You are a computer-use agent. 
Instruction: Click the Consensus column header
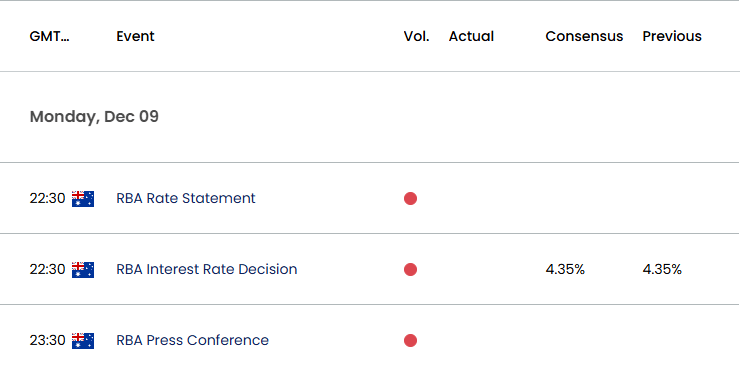click(x=584, y=36)
